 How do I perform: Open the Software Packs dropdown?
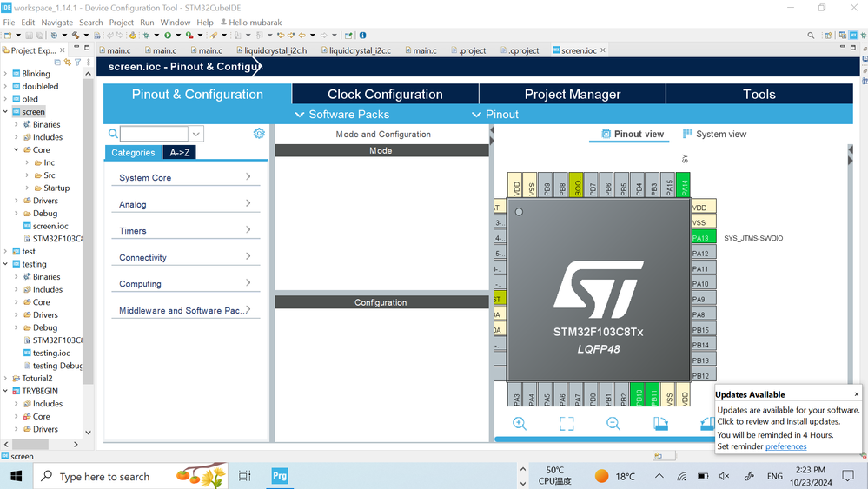(342, 115)
